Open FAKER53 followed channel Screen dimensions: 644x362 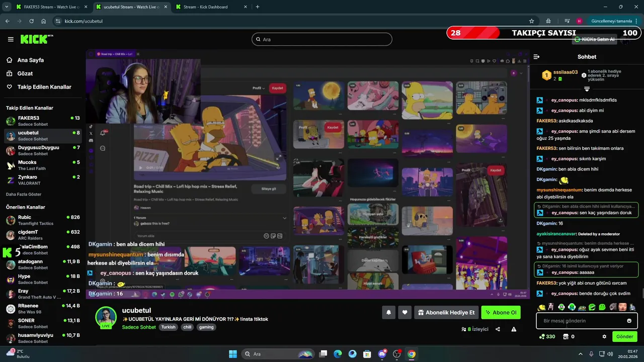(43, 121)
